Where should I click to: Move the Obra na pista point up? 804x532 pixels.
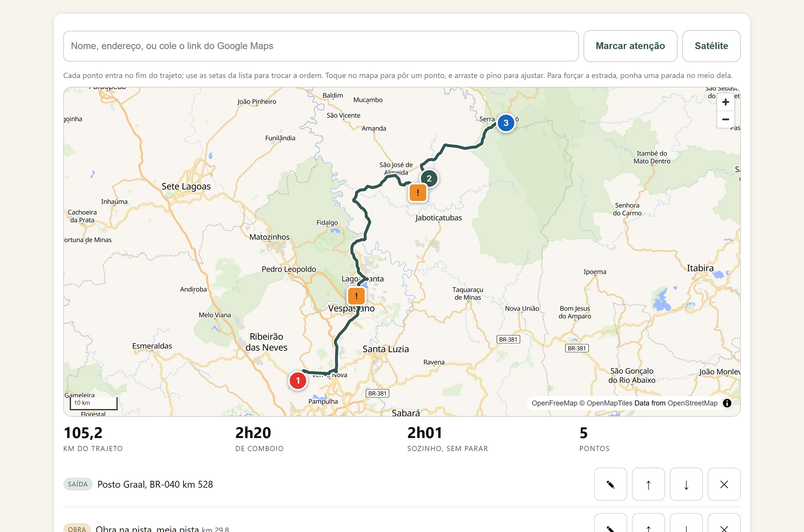click(x=648, y=523)
